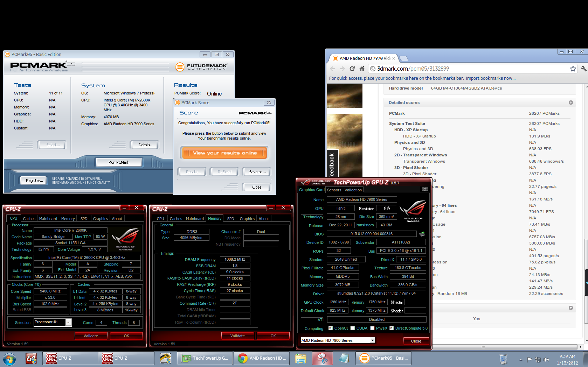Viewport: 588px width, 367px height.
Task: Click the Close button in GPU-Z
Action: 416,341
